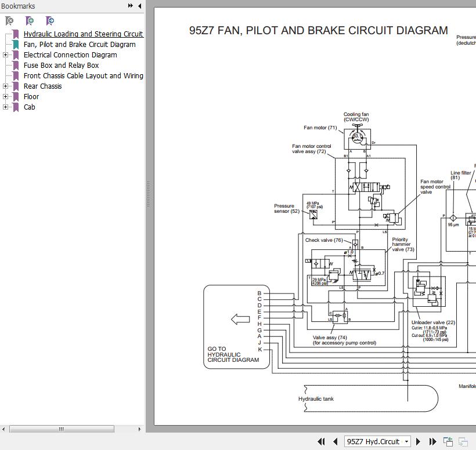The height and width of the screenshot is (450, 476).
Task: Click the Hydraulic tank label
Action: 316,399
